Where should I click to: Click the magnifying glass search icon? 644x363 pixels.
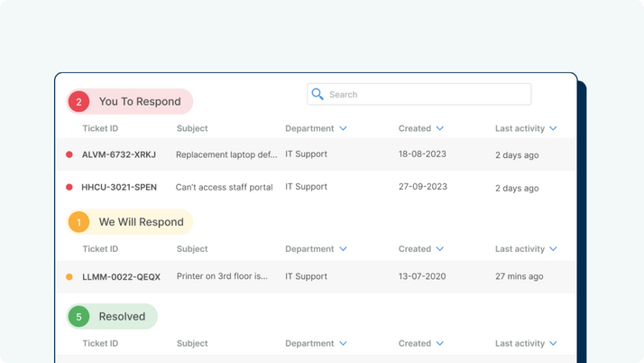tap(317, 94)
